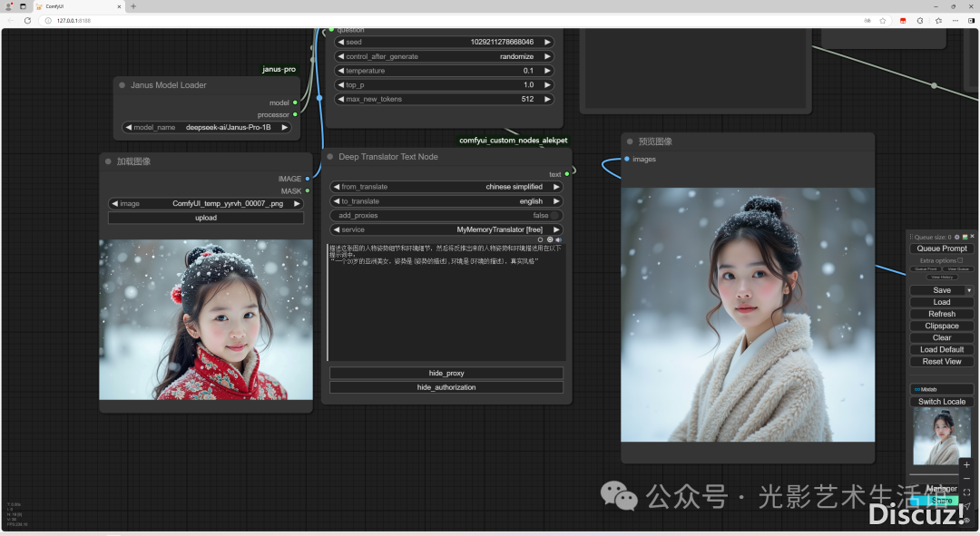
Task: Click the Refresh button in the menu
Action: pyautogui.click(x=941, y=314)
